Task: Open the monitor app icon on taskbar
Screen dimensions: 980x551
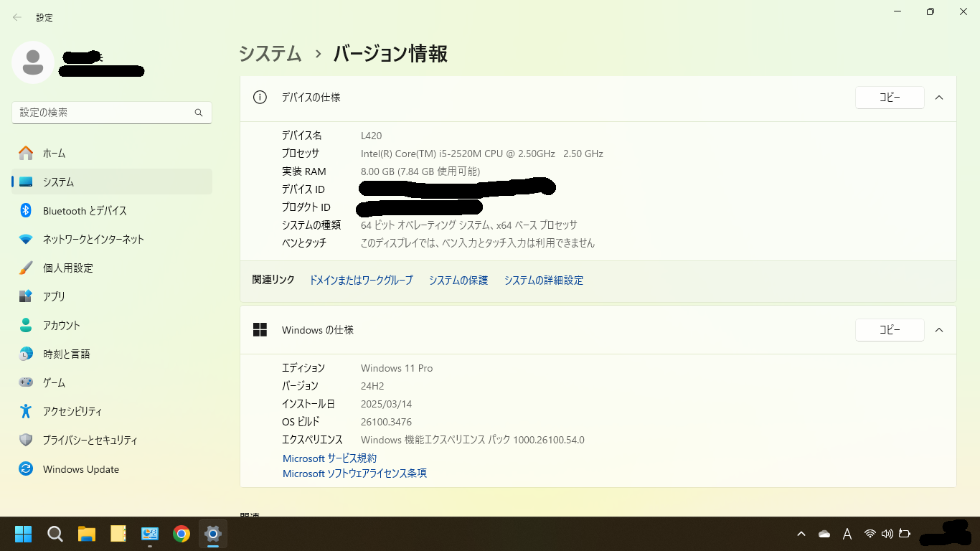Action: pos(150,534)
